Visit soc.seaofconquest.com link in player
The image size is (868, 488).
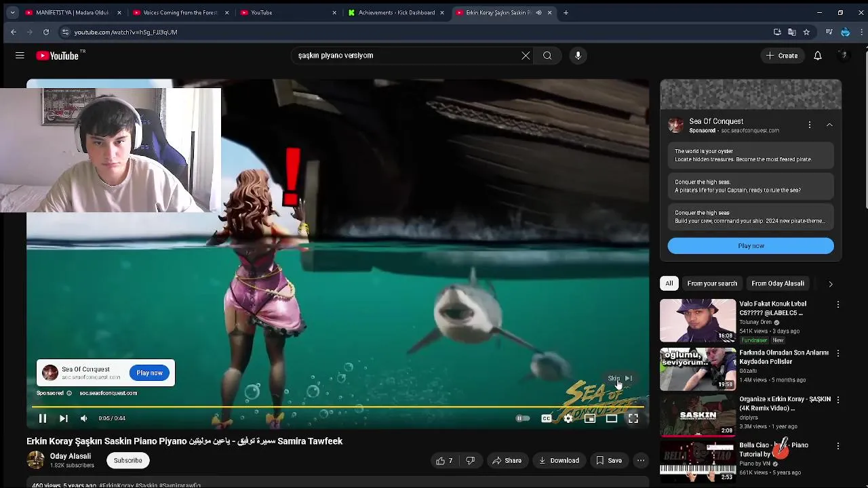[x=108, y=393]
